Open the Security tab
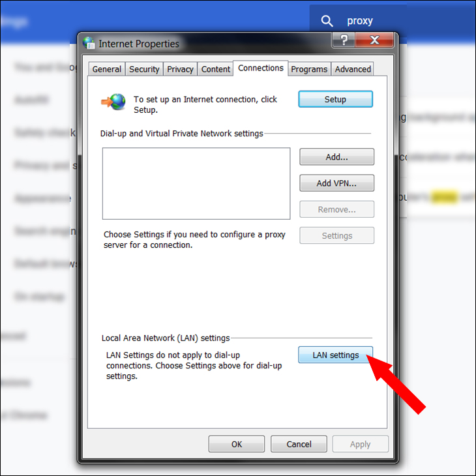 pos(144,69)
